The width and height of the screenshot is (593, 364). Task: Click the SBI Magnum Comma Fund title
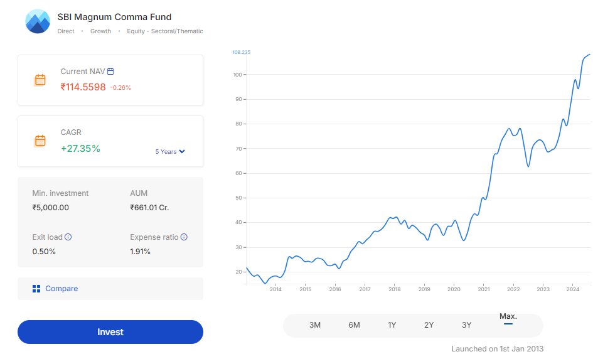coord(114,17)
